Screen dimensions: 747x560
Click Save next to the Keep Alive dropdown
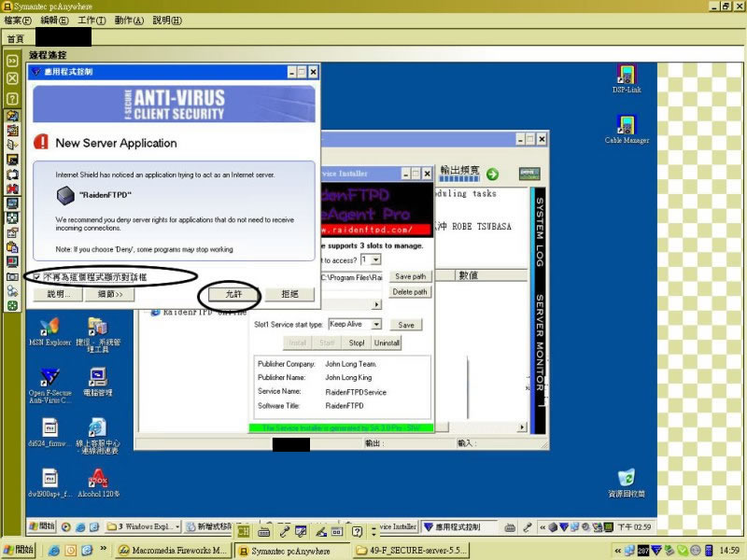click(x=406, y=325)
